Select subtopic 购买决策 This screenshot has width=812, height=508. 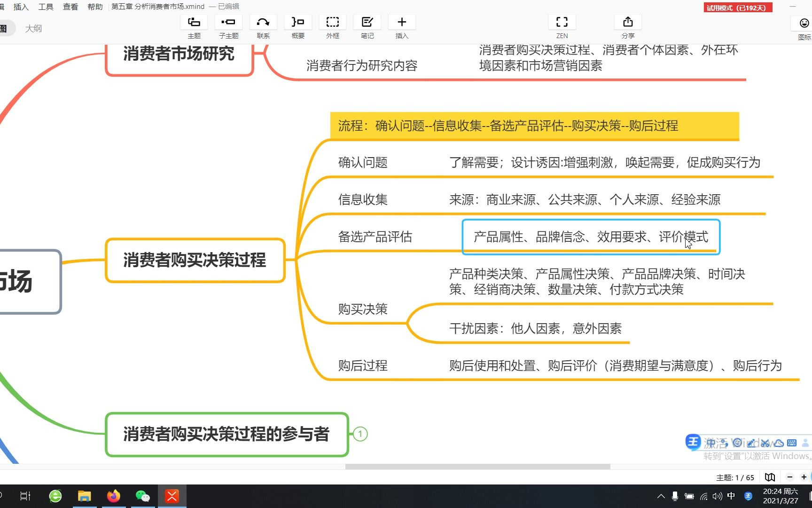[x=363, y=309]
